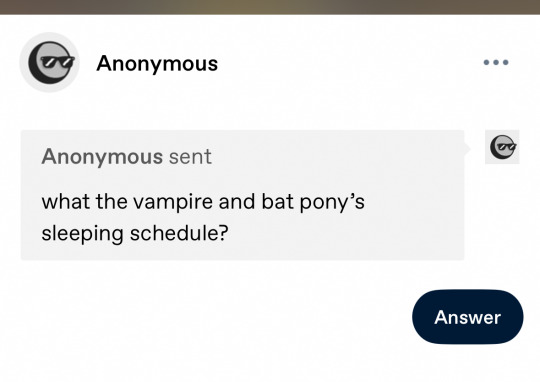
Task: Click the "Anonymous sent" label
Action: [x=126, y=157]
